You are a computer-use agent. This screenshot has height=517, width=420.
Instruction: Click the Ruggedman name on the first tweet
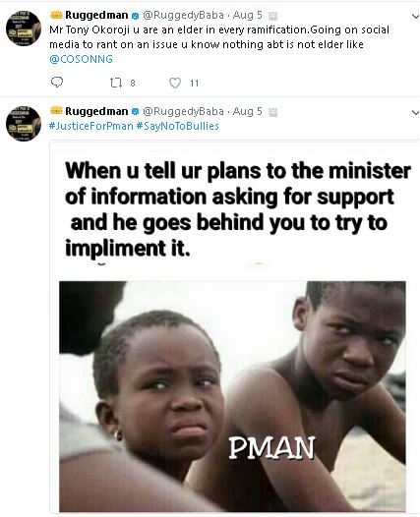tap(96, 15)
